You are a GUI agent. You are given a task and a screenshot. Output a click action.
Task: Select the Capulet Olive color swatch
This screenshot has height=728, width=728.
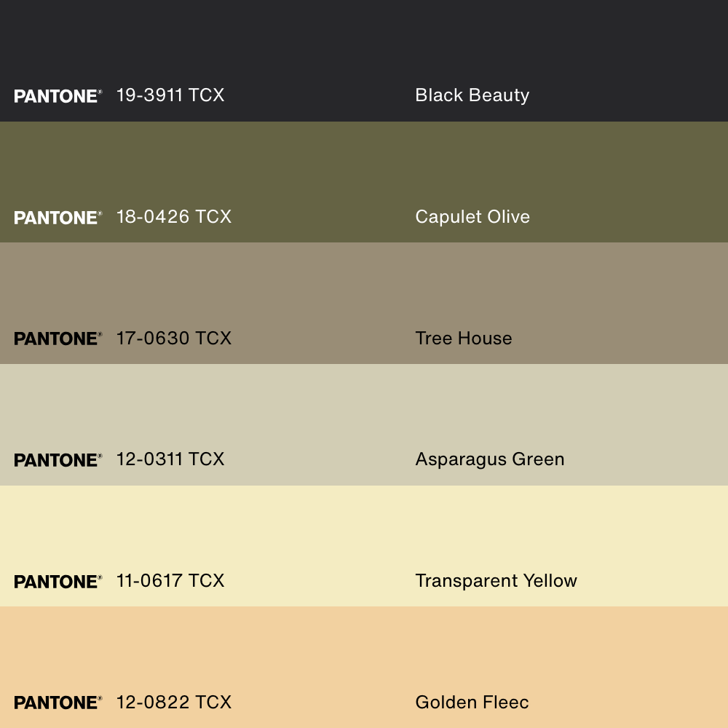tap(364, 182)
